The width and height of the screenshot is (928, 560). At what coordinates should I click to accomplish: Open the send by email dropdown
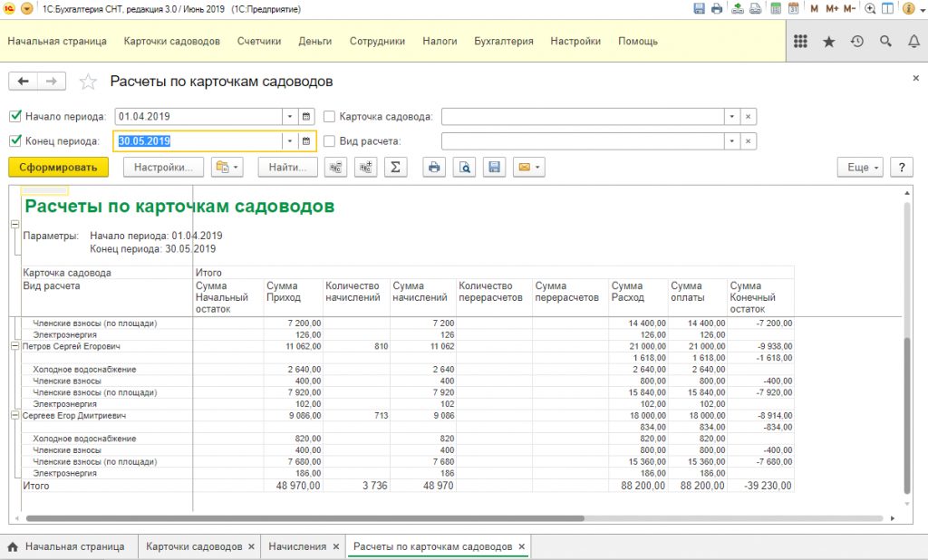tap(529, 168)
